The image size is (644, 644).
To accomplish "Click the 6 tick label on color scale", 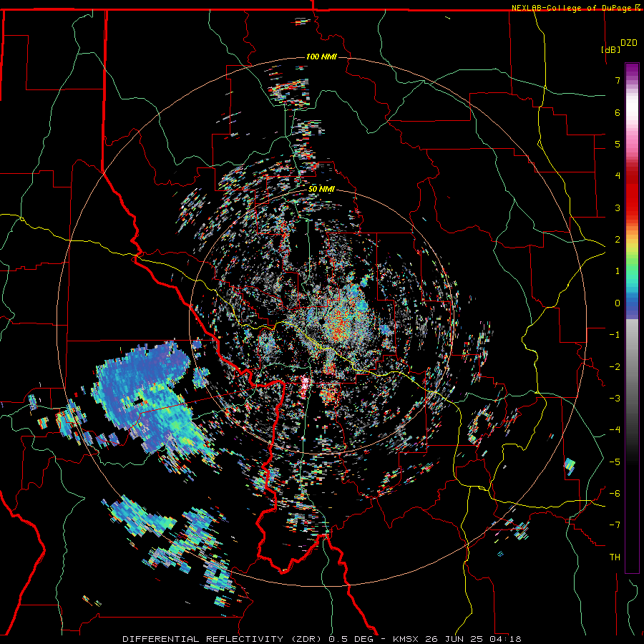I will [x=618, y=113].
